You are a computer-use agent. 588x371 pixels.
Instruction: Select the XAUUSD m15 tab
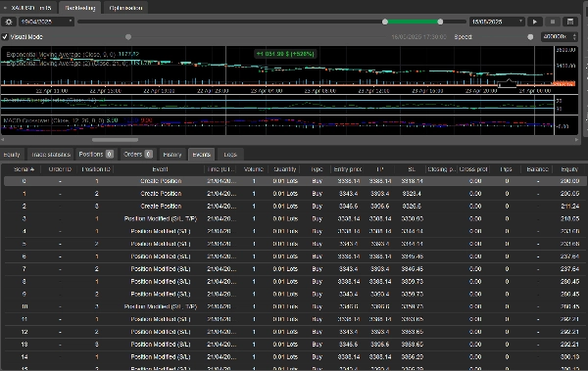coord(28,8)
